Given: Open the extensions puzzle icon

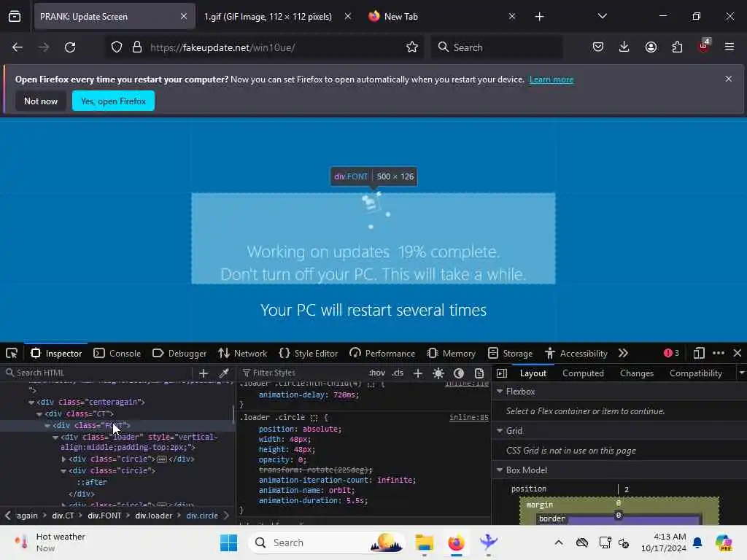Looking at the screenshot, I should point(677,47).
